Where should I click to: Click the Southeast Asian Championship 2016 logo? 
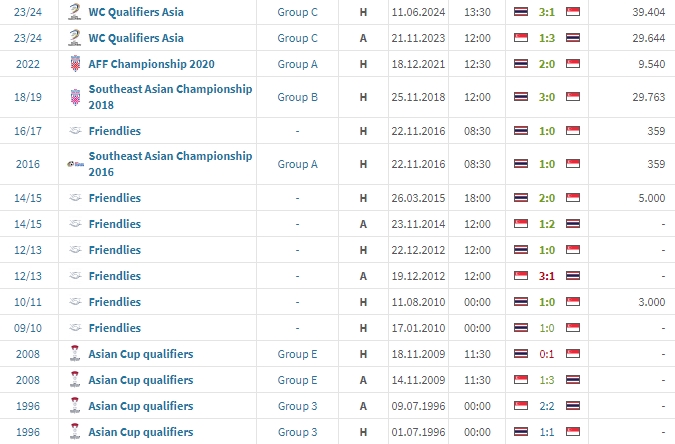pos(75,164)
